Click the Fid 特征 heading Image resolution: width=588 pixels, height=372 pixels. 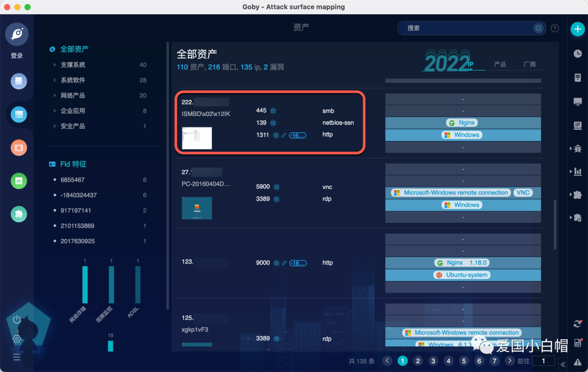73,164
